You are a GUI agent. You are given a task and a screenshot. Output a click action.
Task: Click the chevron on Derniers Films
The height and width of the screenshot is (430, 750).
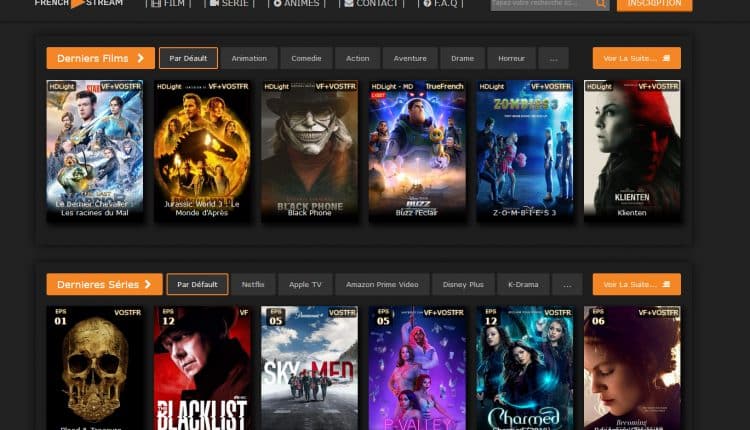coord(141,58)
